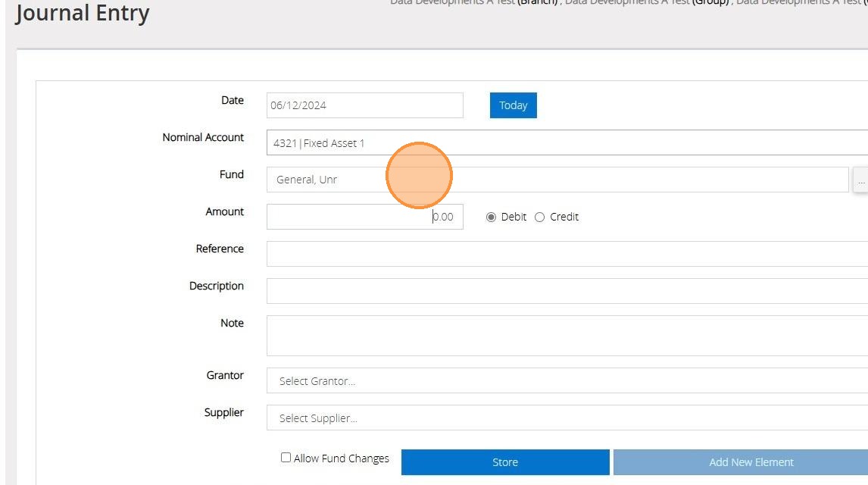Viewport: 868px width, 485px height.
Task: Click into the Fund field showing General, Unr
Action: tap(557, 180)
